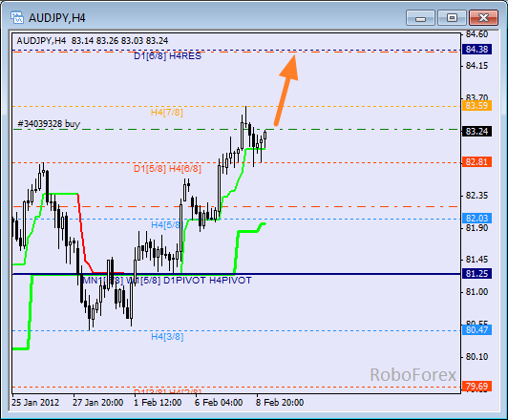Minimize the AUDJPY,H4 chart window
Viewport: 508px width, 420px height.
pos(420,17)
